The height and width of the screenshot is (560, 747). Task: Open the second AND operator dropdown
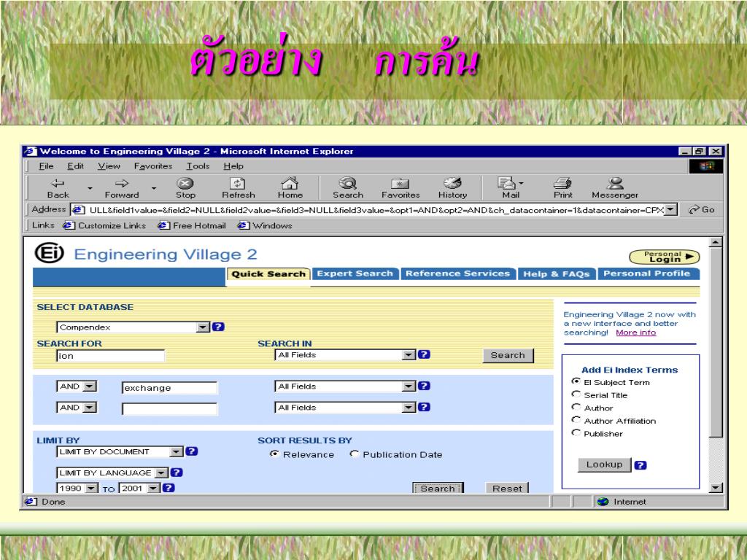pyautogui.click(x=90, y=407)
